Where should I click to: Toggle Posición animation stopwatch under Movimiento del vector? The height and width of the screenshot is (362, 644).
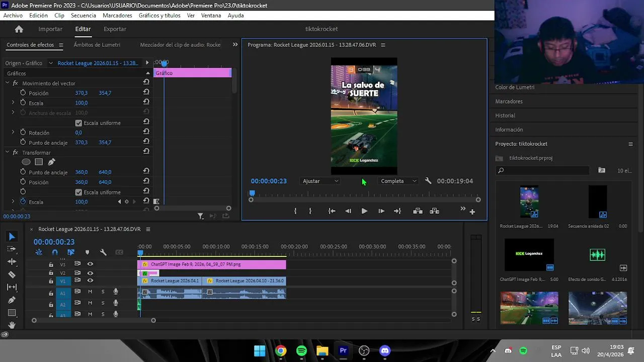(23, 93)
